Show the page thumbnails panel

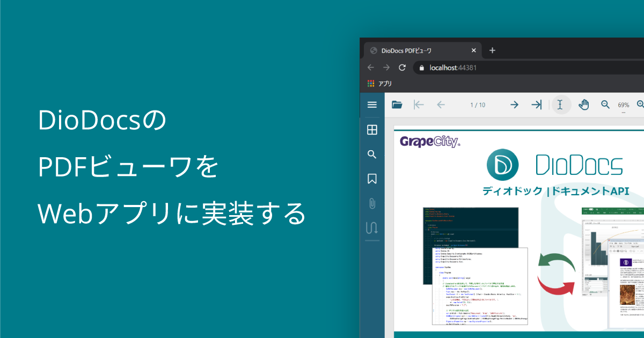(x=372, y=129)
